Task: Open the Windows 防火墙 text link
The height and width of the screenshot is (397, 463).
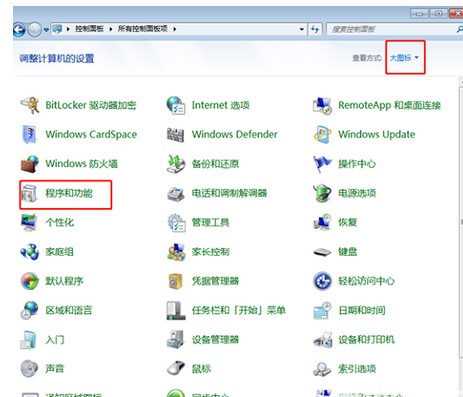Action: tap(81, 164)
